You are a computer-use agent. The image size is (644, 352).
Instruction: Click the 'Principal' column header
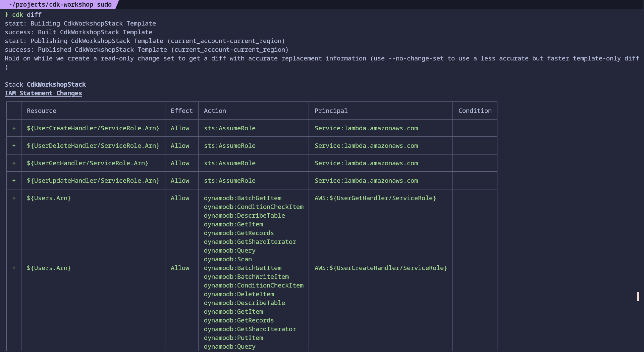[x=331, y=111]
